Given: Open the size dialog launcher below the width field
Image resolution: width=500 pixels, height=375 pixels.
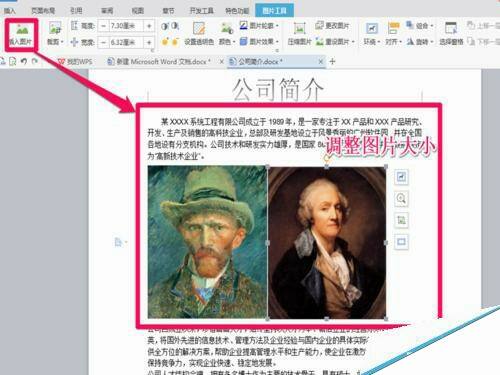Looking at the screenshot, I should [152, 51].
